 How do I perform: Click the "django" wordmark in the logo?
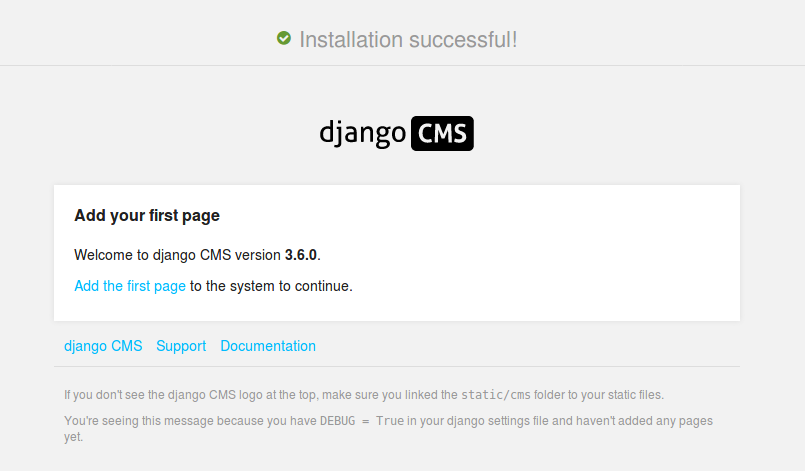(362, 134)
